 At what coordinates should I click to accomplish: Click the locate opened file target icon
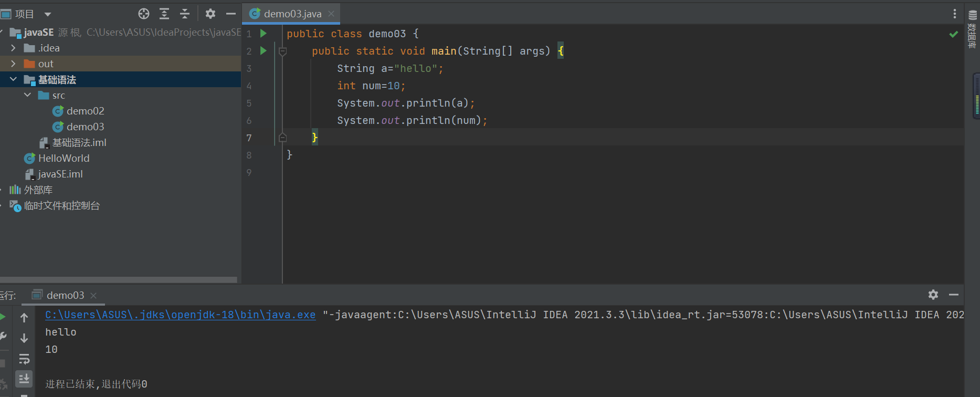tap(144, 14)
